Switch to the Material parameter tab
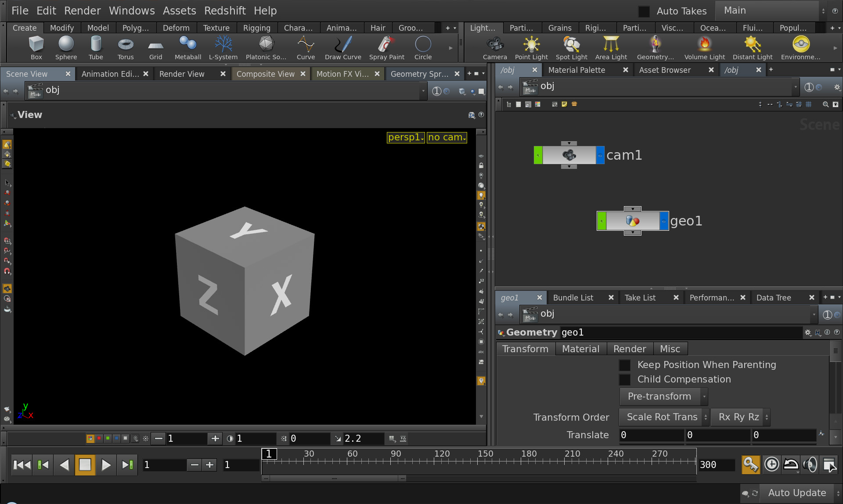The height and width of the screenshot is (504, 843). [x=580, y=349]
